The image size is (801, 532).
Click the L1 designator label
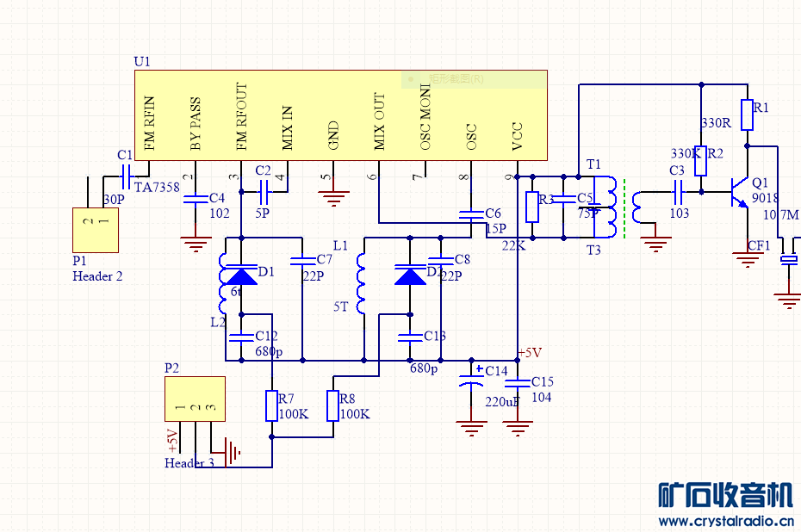340,245
